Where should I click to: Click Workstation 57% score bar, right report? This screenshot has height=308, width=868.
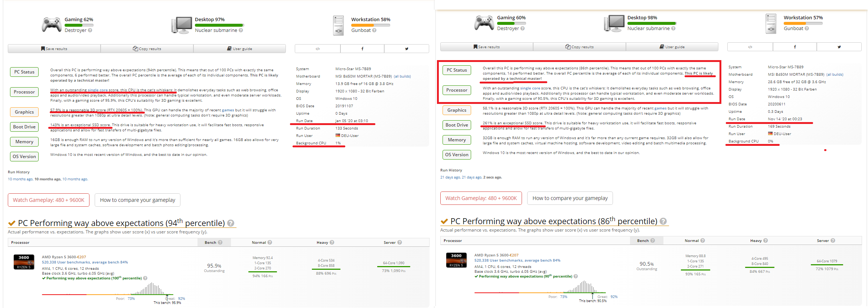[803, 23]
